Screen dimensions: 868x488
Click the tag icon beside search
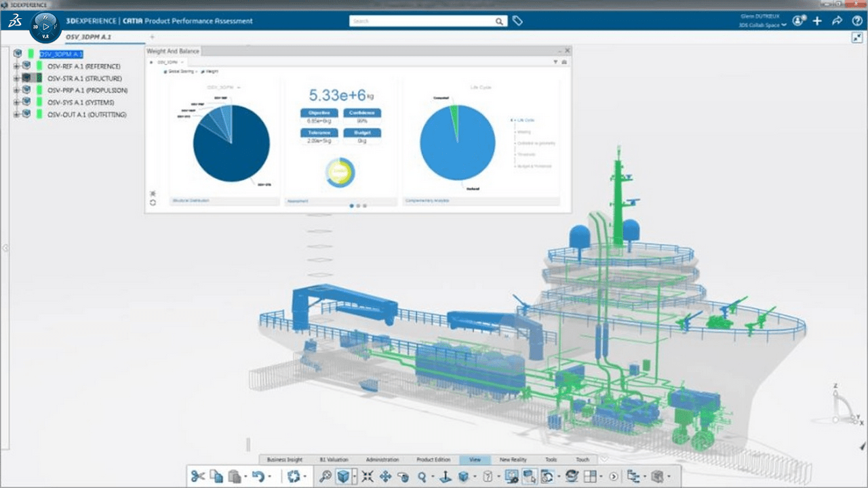[x=517, y=21]
